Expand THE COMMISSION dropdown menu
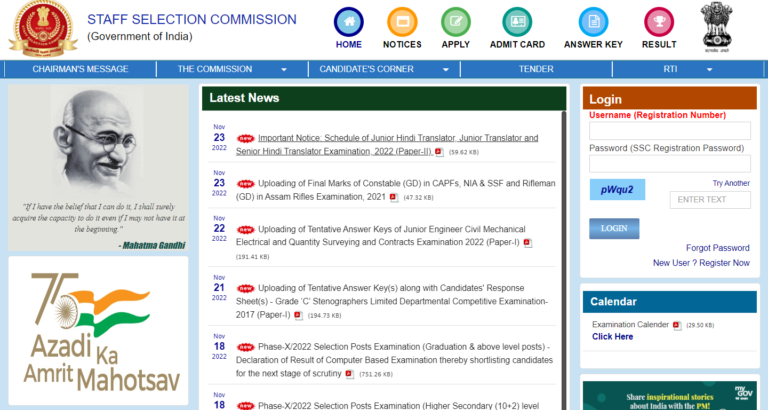 coord(232,69)
